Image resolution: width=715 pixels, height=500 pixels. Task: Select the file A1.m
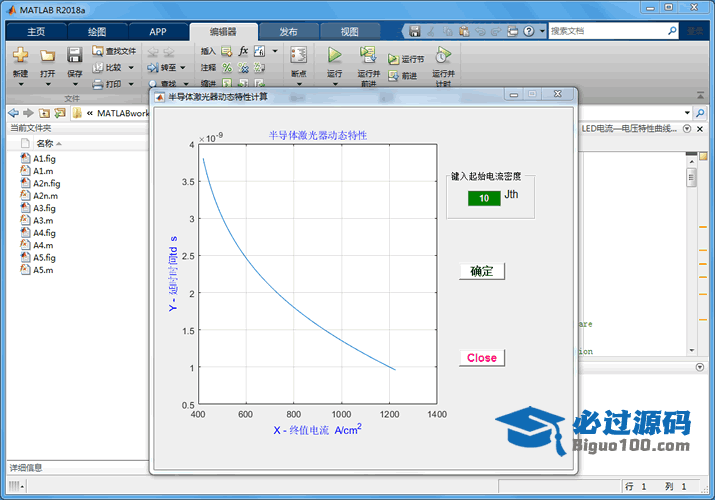(43, 171)
